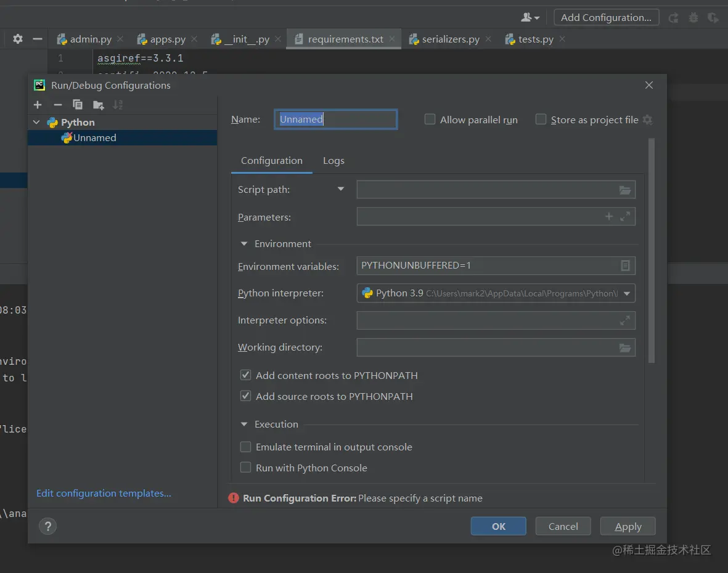Browse for working directory folder icon
The width and height of the screenshot is (728, 573).
click(x=625, y=348)
